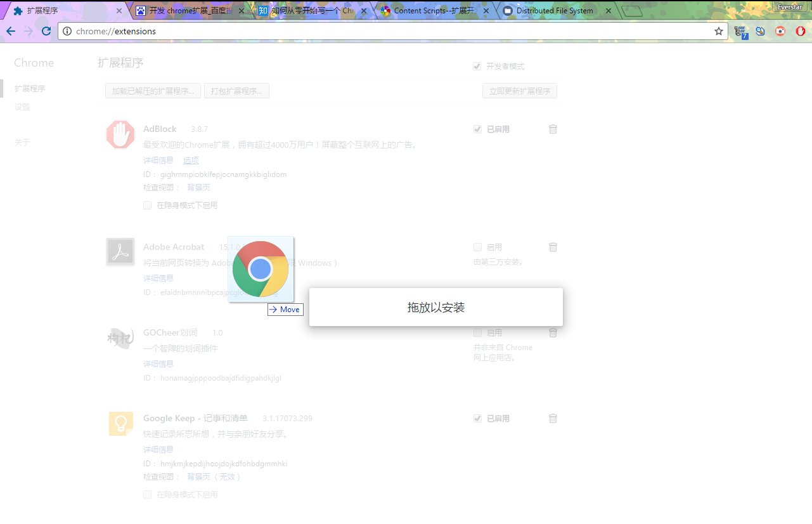Check Google Keep 在隐身模式下启用 box
The height and width of the screenshot is (524, 812).
(147, 494)
